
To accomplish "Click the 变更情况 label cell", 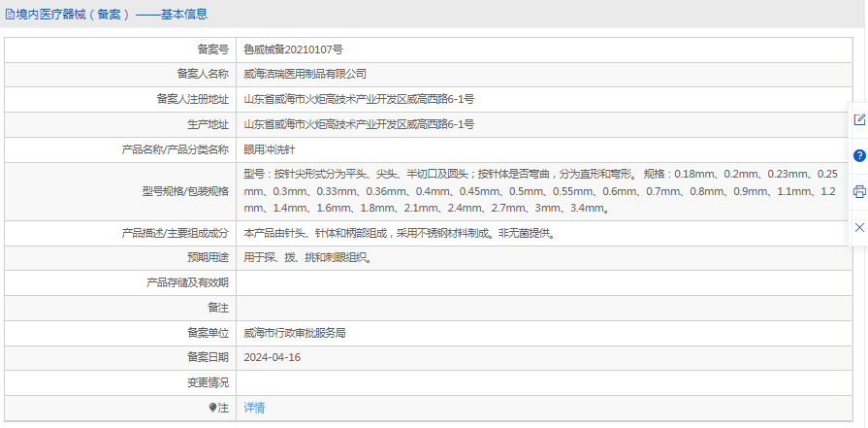I will tap(120, 382).
